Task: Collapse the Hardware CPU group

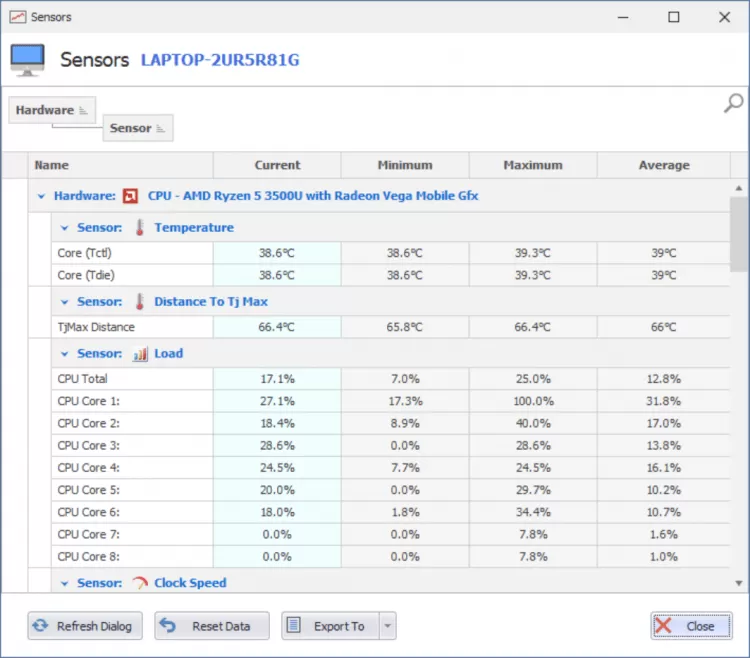Action: click(x=41, y=196)
